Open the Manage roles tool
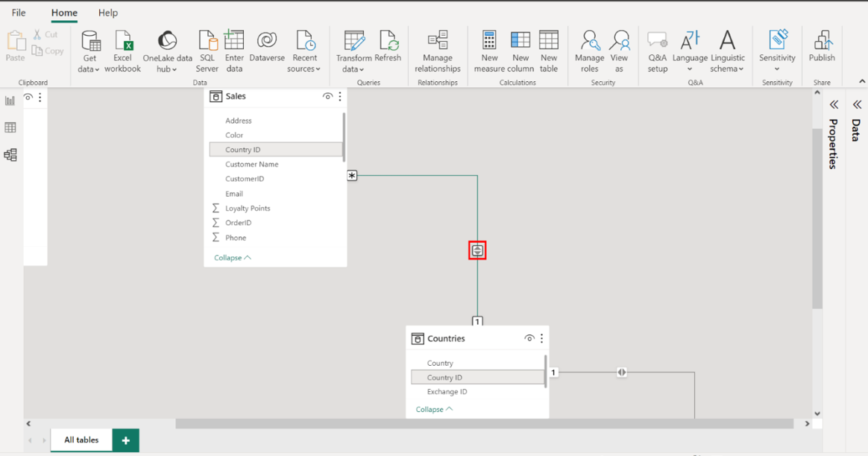Viewport: 868px width, 456px height. 589,51
